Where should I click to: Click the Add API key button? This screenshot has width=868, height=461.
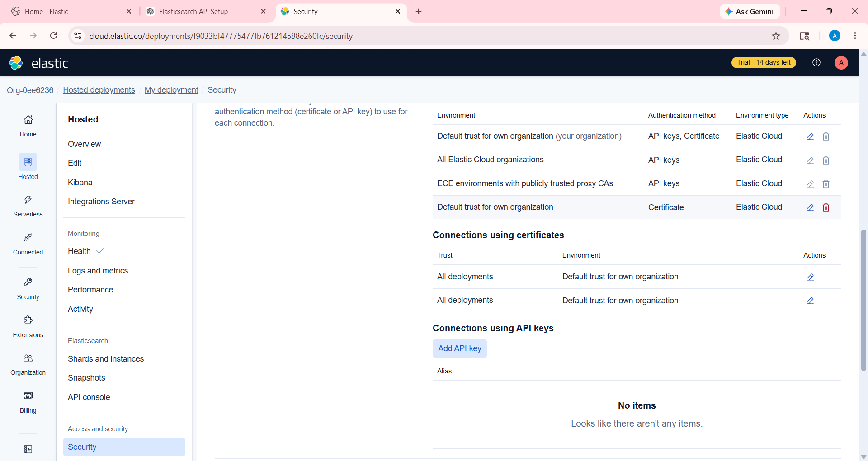[x=460, y=348]
